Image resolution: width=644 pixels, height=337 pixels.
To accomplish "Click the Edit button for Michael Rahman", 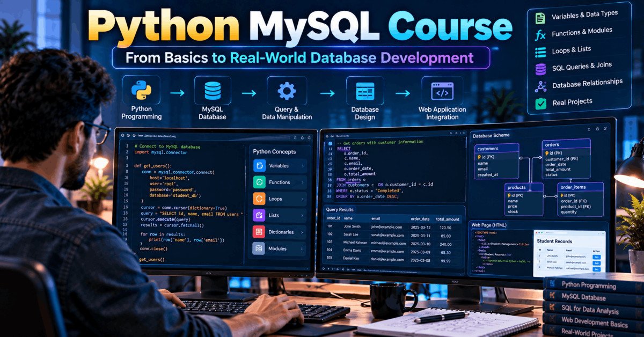I will point(596,268).
